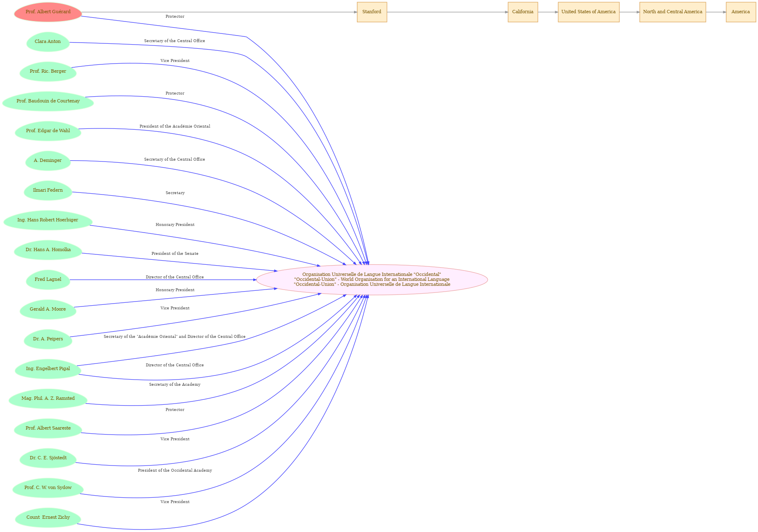Click the Prof. C. W. von Sydow node
Image resolution: width=758 pixels, height=532 pixels.
point(48,488)
